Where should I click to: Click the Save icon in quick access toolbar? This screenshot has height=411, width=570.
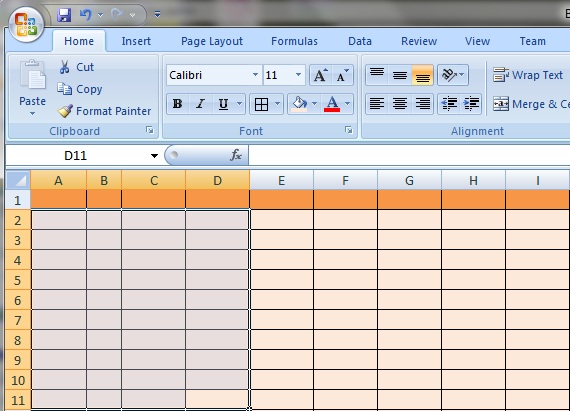[x=64, y=15]
